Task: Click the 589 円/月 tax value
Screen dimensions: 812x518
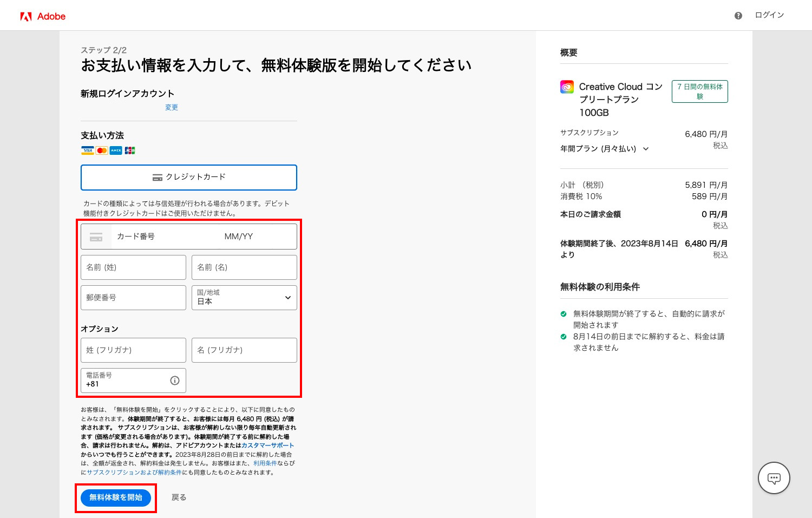Action: (710, 196)
